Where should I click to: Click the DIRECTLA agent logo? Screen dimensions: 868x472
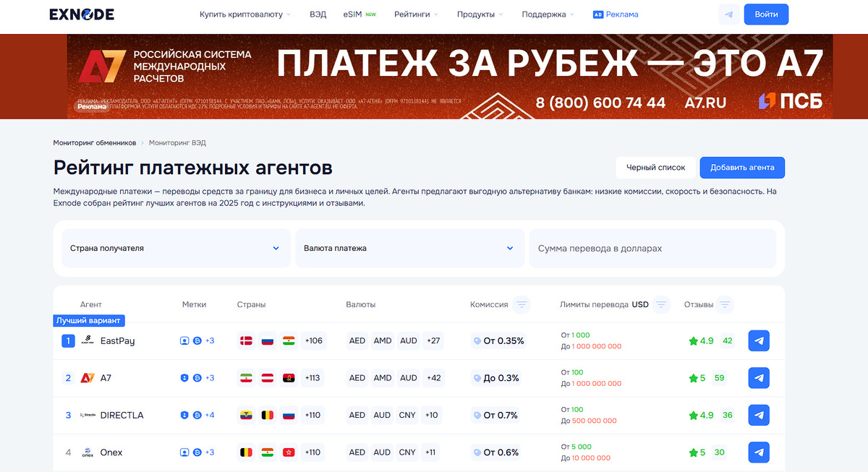coord(88,415)
